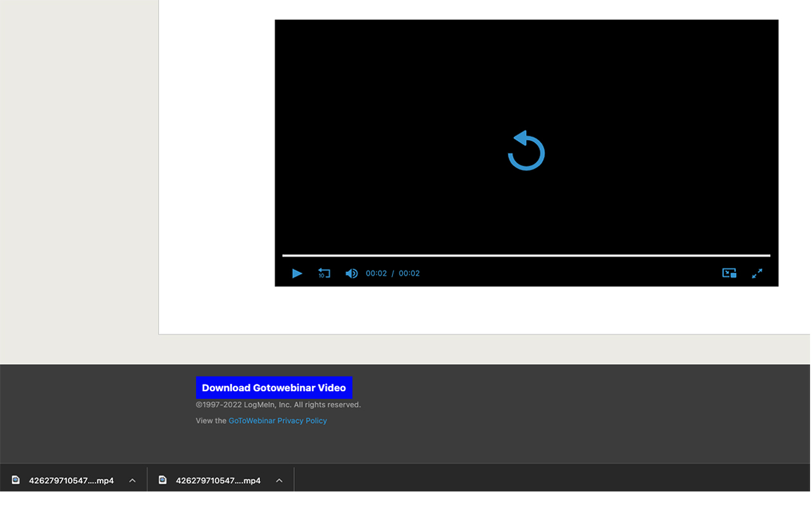Open options for the first 426279710547 download
The image size is (812, 508).
[132, 480]
